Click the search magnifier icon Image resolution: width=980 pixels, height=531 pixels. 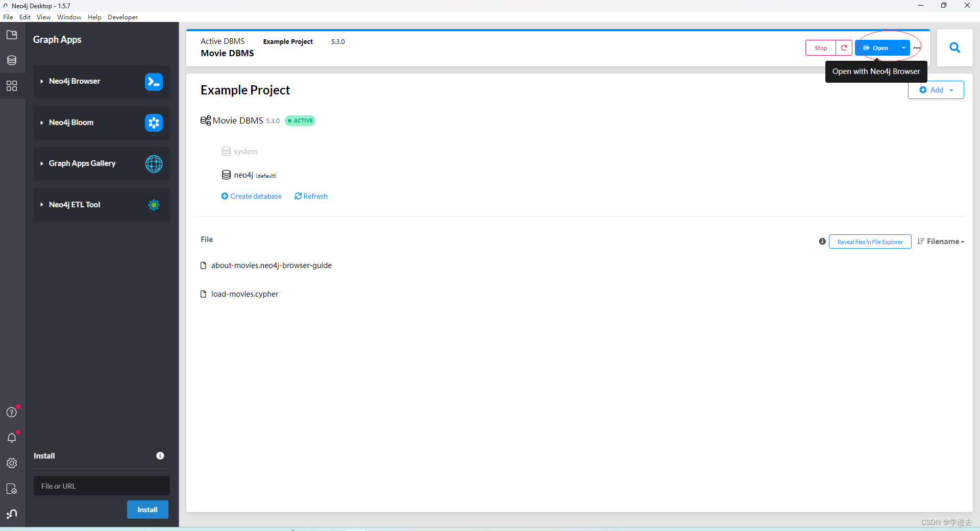click(x=954, y=47)
